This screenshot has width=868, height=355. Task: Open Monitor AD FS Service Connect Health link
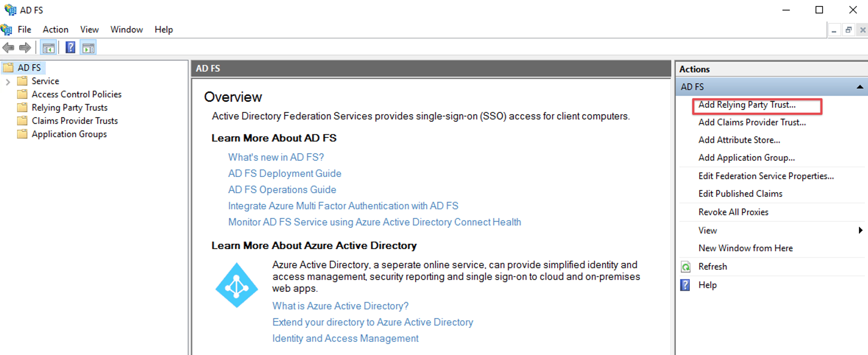pos(374,222)
